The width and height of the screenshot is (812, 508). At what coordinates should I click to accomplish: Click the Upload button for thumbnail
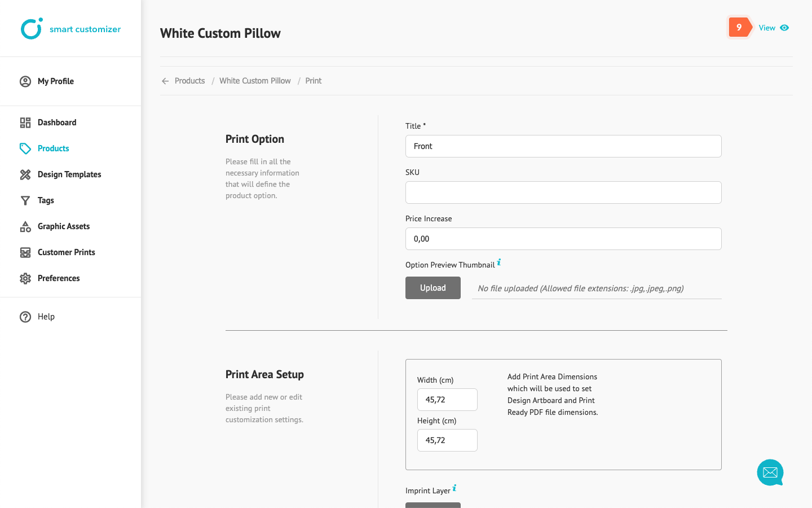pos(433,288)
